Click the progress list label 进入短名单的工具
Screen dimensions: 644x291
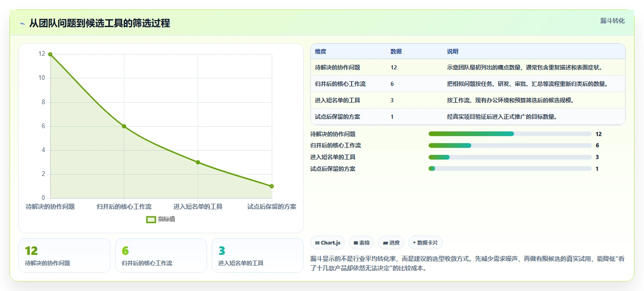point(333,157)
